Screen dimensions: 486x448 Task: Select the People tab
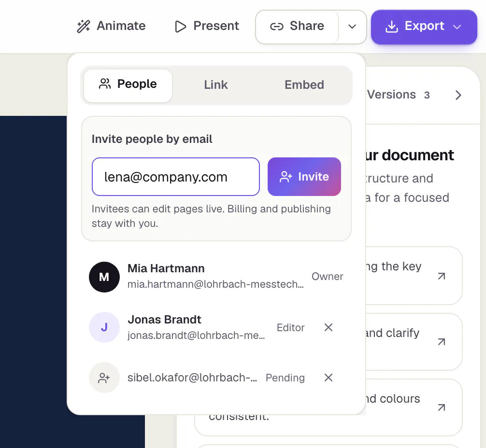[x=128, y=85]
